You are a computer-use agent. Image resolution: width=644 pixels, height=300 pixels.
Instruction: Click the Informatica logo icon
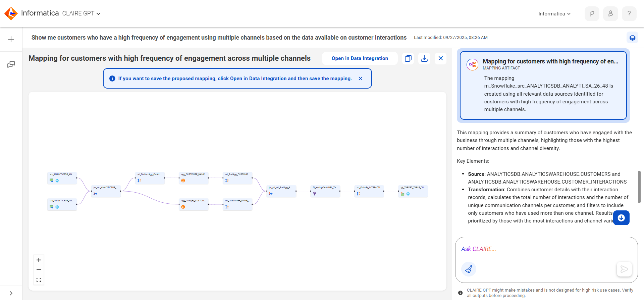[x=11, y=13]
